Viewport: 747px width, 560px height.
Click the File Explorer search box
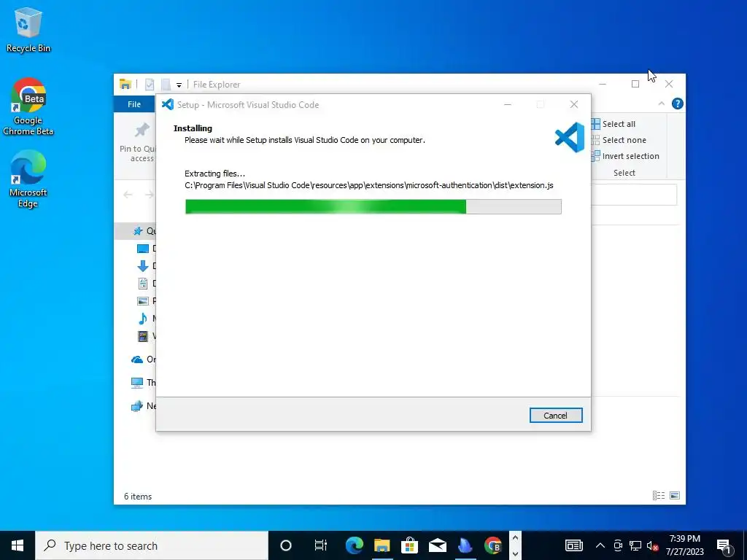pyautogui.click(x=634, y=195)
